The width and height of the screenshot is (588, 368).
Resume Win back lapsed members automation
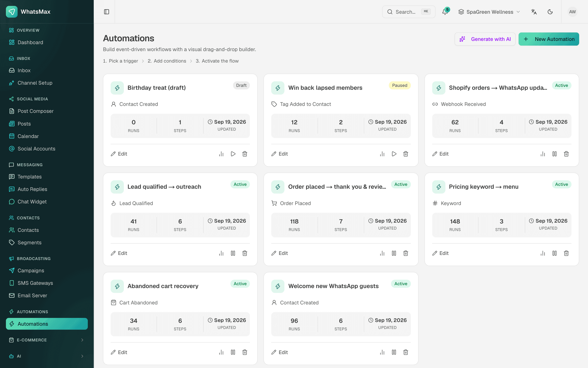click(394, 154)
